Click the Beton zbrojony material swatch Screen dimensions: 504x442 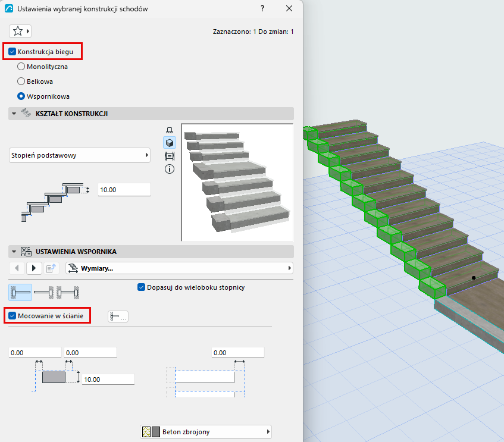[151, 432]
